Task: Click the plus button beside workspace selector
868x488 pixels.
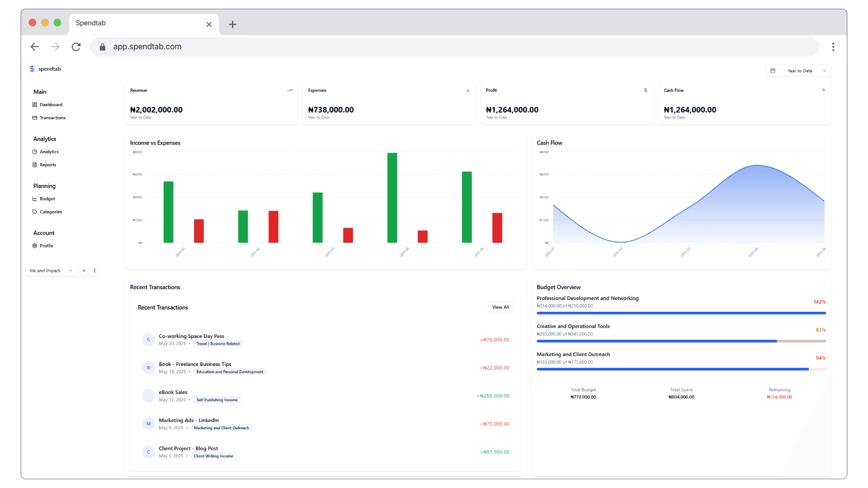Action: point(84,271)
